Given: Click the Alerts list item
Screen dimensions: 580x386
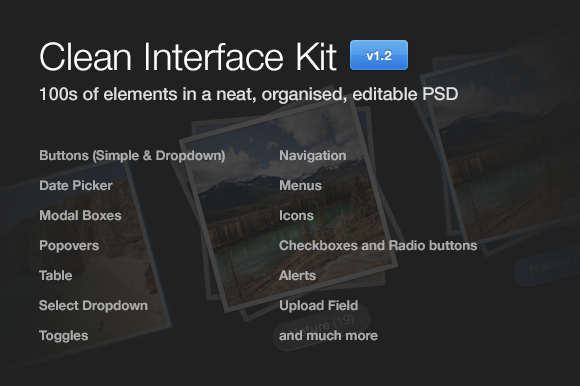Looking at the screenshot, I should tap(297, 275).
